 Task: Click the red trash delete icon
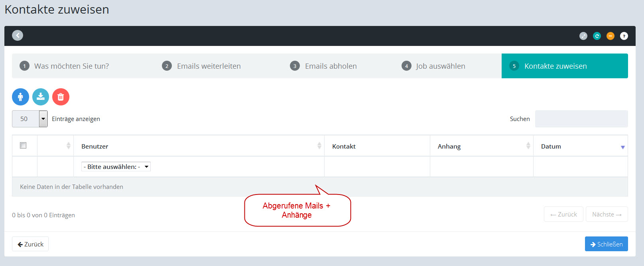[x=61, y=97]
